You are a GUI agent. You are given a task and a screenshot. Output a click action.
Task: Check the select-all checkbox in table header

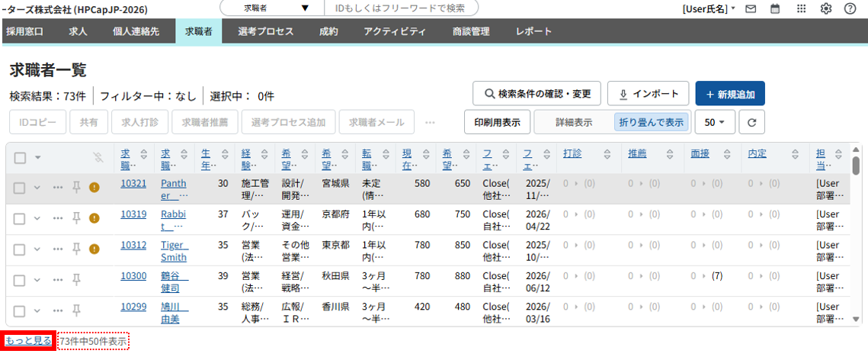pyautogui.click(x=21, y=158)
